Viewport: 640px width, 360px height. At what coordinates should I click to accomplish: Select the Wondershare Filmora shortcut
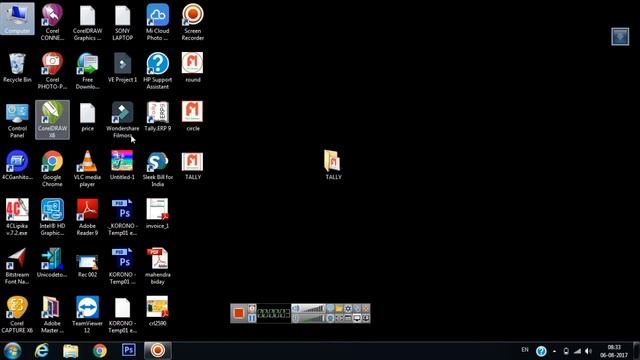coord(122,120)
